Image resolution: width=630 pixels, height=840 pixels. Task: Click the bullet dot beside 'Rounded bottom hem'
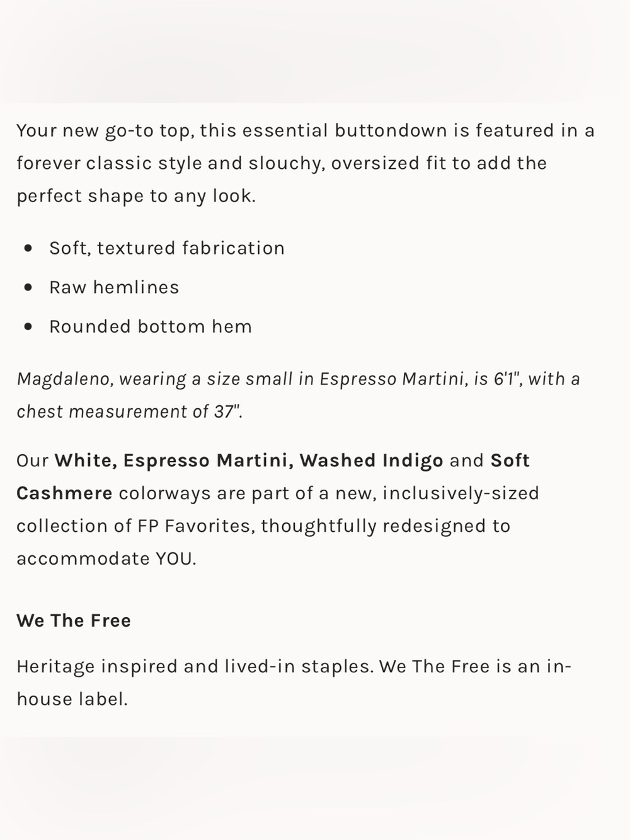point(28,326)
